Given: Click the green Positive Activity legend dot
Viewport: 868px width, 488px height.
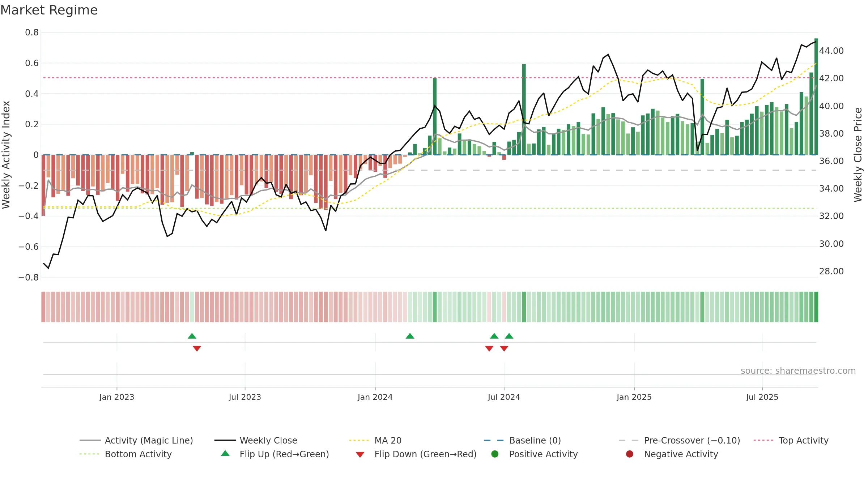Looking at the screenshot, I should 495,454.
